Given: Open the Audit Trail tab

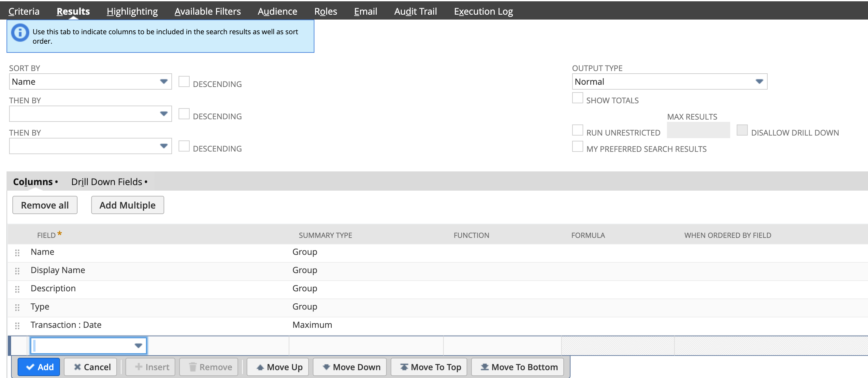Looking at the screenshot, I should pyautogui.click(x=415, y=11).
